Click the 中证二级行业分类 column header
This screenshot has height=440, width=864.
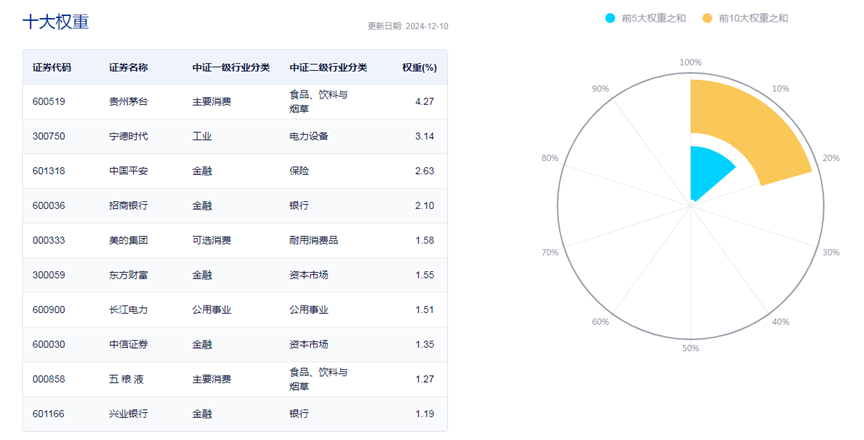tap(328, 68)
